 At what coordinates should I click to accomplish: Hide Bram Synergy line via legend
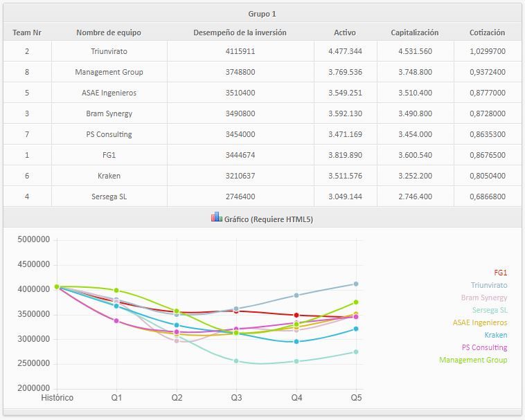pyautogui.click(x=484, y=298)
